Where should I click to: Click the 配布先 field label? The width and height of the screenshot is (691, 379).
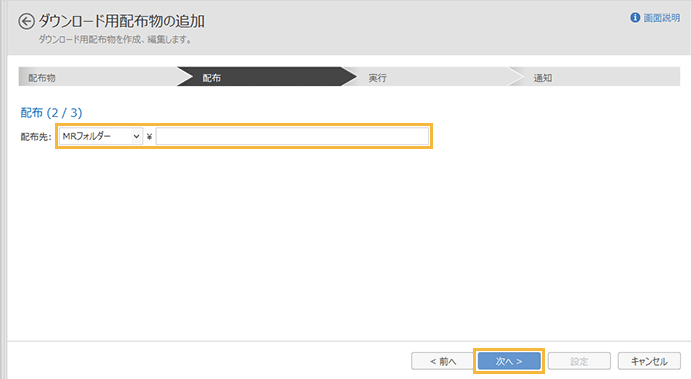pos(36,137)
